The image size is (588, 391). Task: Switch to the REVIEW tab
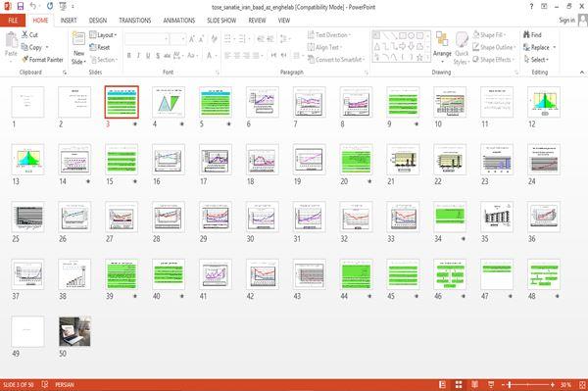(257, 21)
